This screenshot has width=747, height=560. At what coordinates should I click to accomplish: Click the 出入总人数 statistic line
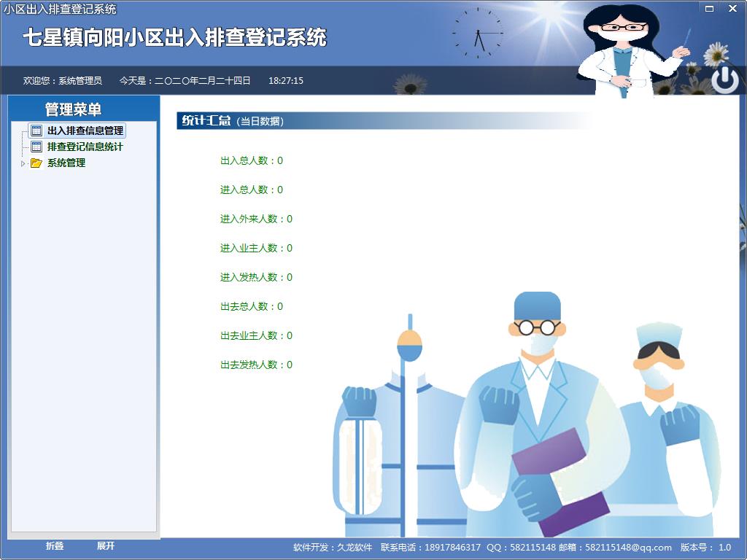252,160
